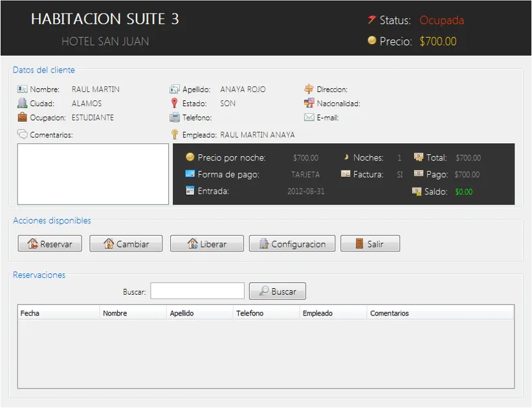Click the key icon beside Empleado
Image resolution: width=532 pixels, height=408 pixels.
174,135
